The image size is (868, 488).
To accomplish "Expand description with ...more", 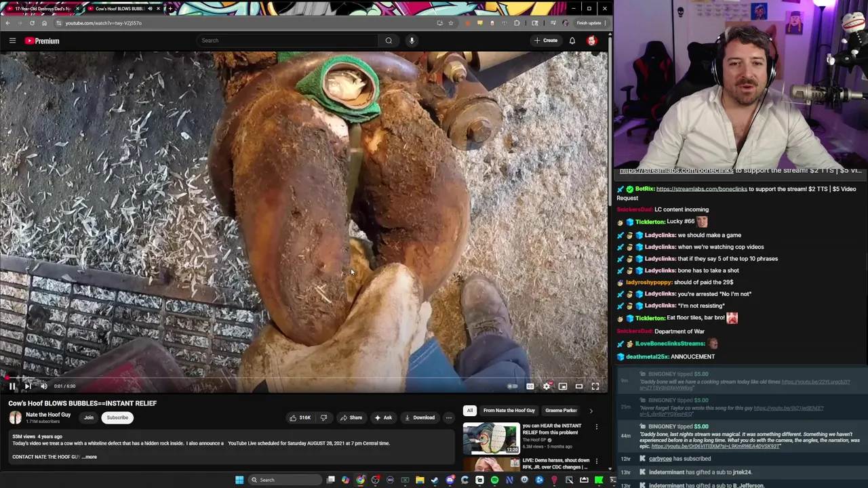I will [x=90, y=457].
